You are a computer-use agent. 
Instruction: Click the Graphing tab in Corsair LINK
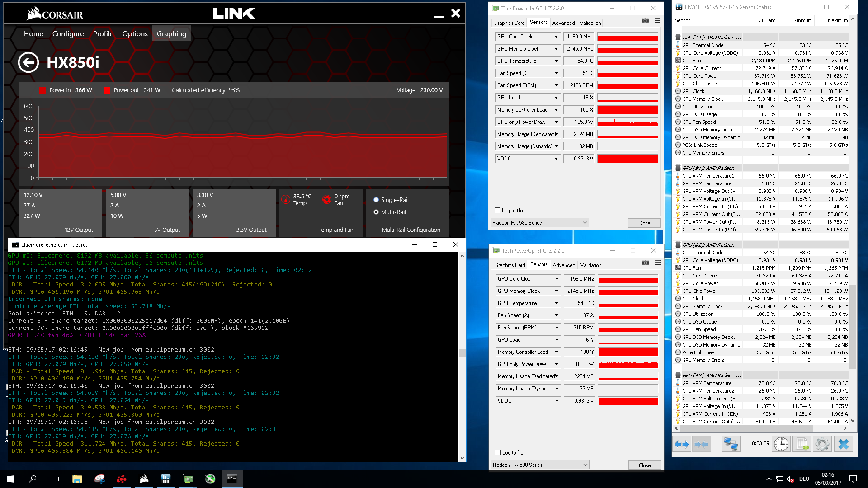click(171, 33)
